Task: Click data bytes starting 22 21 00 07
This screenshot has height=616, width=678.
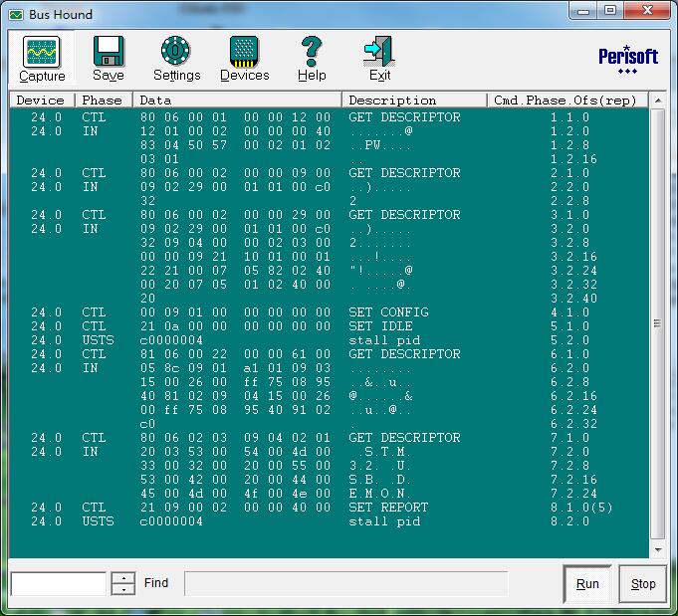Action: (235, 271)
